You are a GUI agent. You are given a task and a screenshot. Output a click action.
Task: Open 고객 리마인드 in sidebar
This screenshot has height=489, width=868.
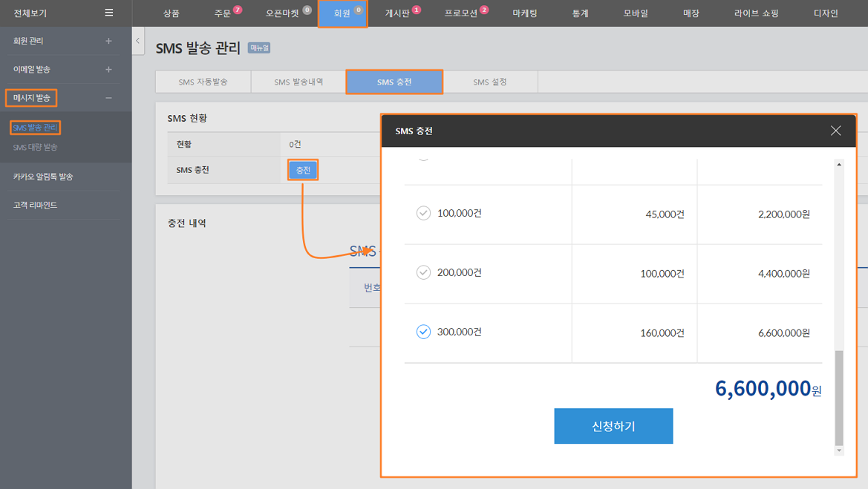(35, 206)
